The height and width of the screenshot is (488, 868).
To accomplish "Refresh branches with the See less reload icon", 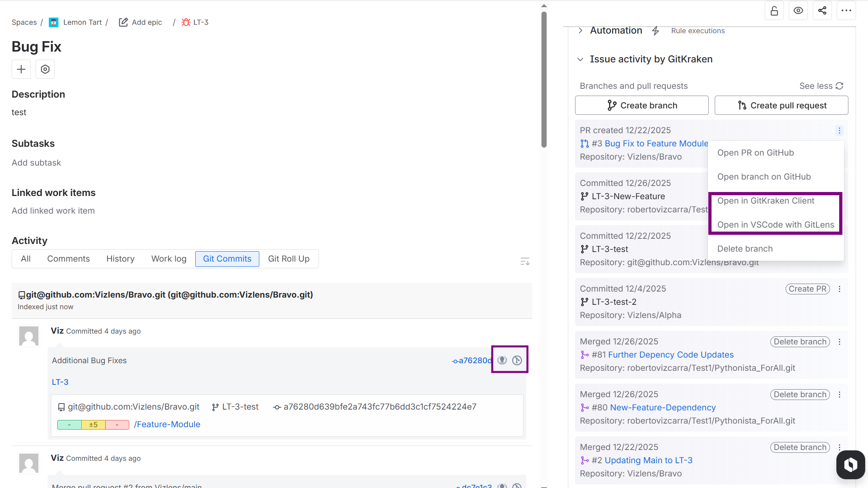I will (840, 86).
